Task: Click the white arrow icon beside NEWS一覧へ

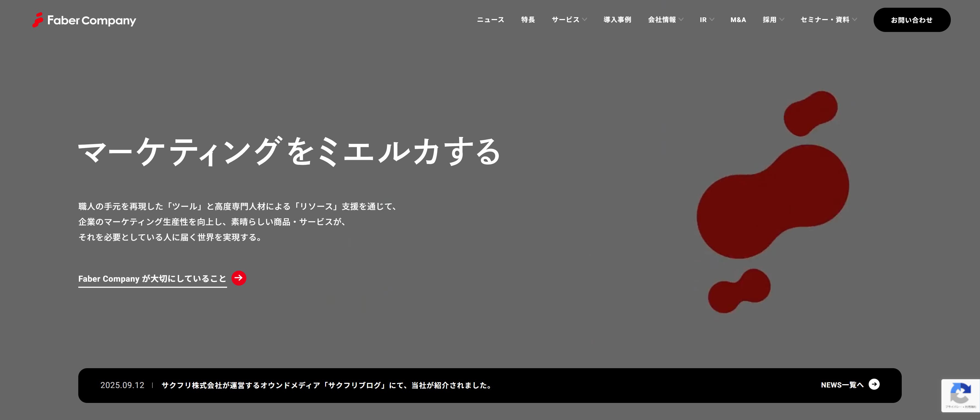Action: [x=874, y=385]
